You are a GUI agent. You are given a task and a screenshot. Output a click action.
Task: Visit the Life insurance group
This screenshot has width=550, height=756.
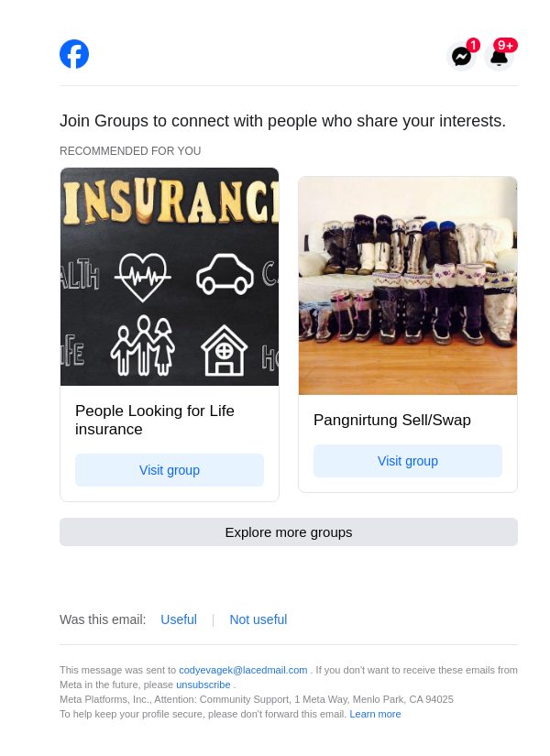point(170,470)
